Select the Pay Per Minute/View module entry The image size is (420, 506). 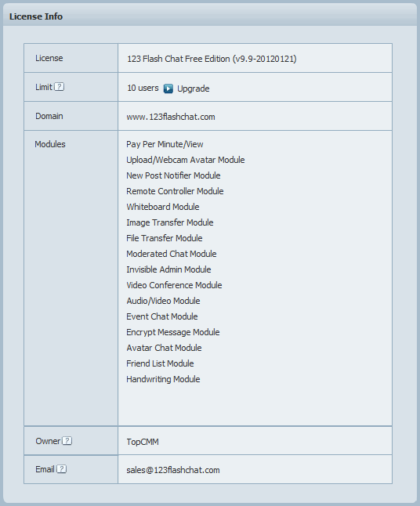(165, 144)
